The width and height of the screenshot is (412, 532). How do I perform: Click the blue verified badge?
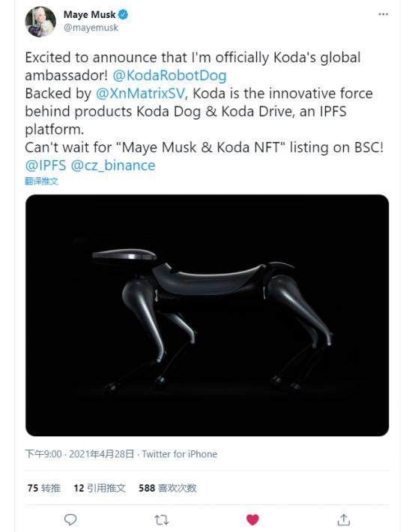[123, 14]
